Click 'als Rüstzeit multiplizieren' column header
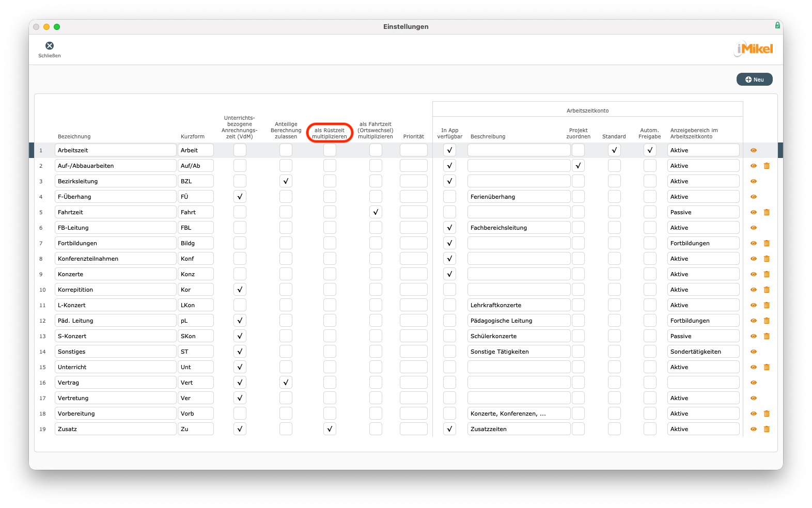Screen dimensions: 812x508 tap(330, 133)
